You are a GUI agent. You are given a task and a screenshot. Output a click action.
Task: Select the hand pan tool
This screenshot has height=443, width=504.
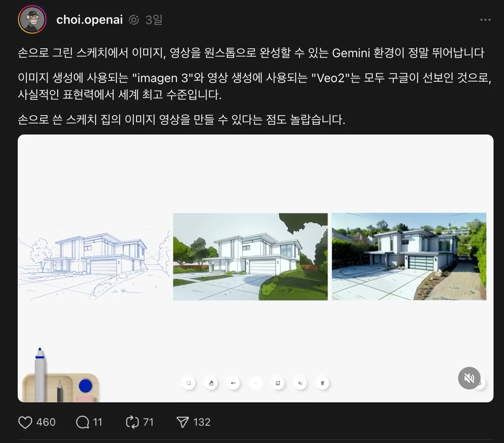211,383
